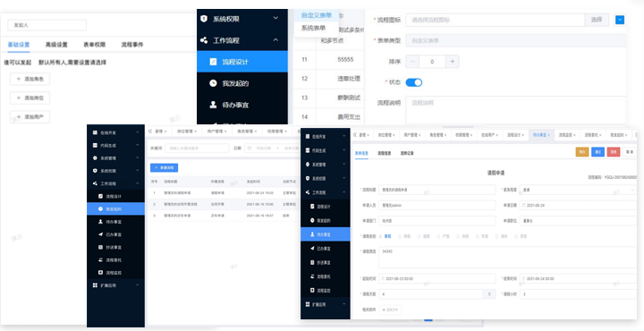Click the 发起人 input field

tap(47, 25)
